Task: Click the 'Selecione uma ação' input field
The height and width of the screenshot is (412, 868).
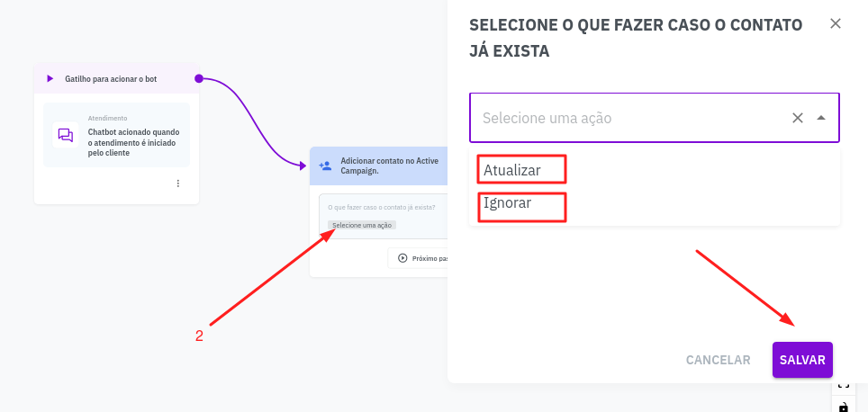Action: (x=630, y=118)
